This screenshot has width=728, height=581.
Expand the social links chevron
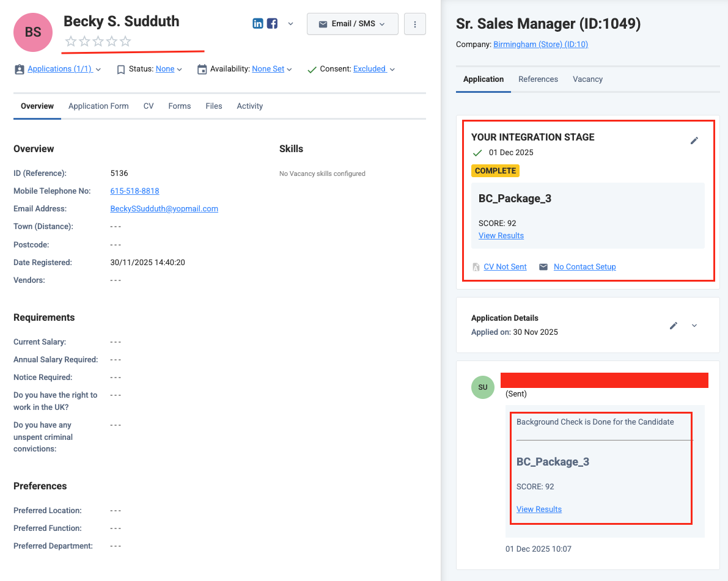[290, 24]
